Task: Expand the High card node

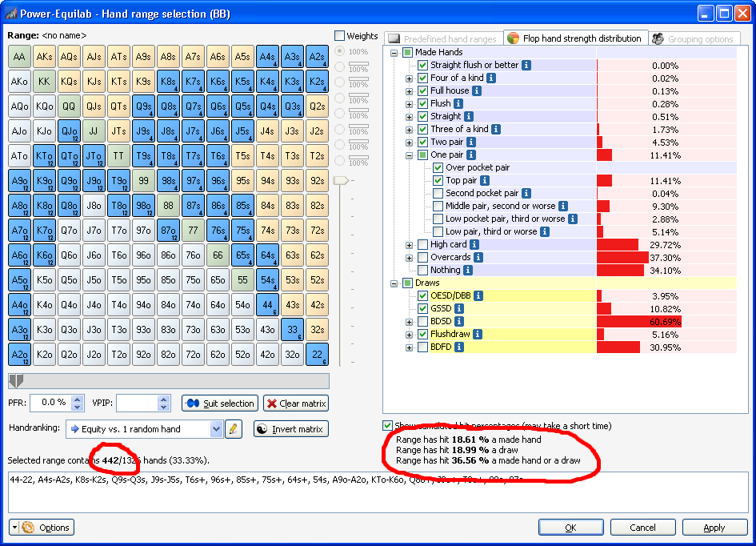Action: click(409, 245)
